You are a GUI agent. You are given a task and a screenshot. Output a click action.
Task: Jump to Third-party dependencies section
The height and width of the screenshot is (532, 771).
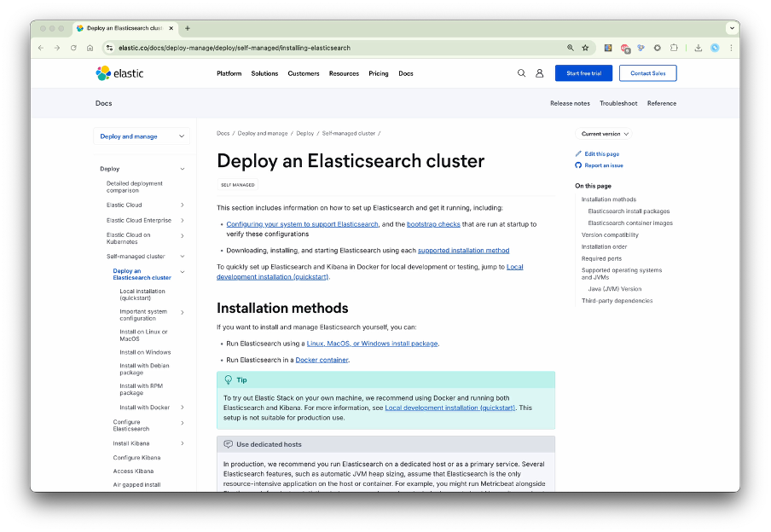point(617,300)
